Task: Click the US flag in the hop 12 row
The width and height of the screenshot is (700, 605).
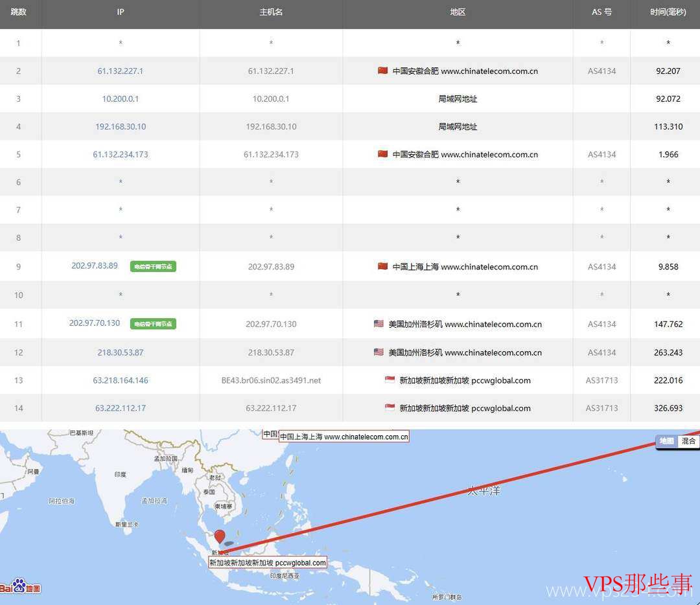Action: point(379,352)
